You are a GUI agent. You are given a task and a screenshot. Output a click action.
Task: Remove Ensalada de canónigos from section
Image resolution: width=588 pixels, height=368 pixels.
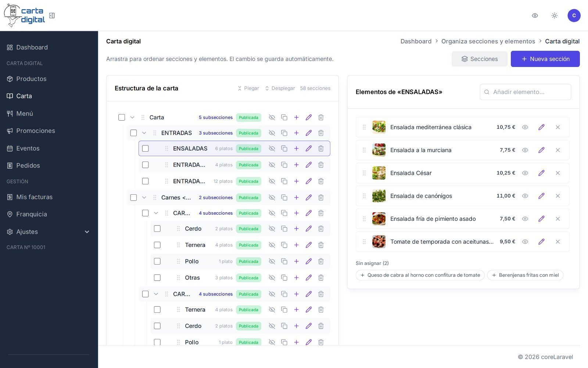558,196
